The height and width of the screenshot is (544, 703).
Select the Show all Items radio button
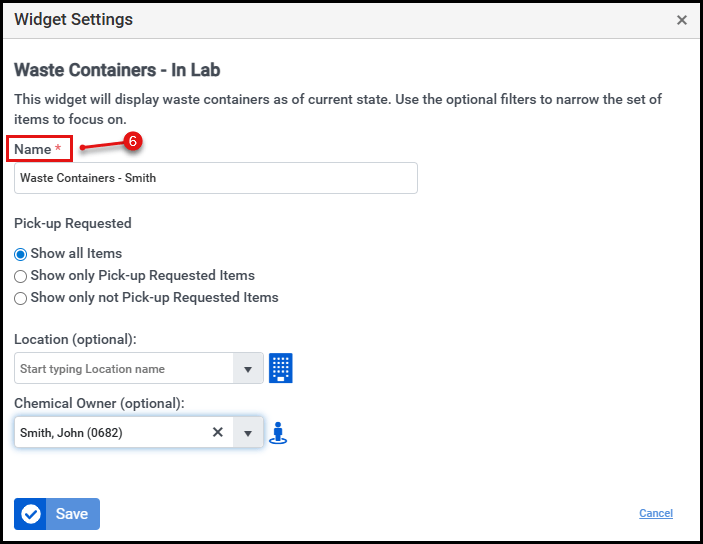(20, 254)
